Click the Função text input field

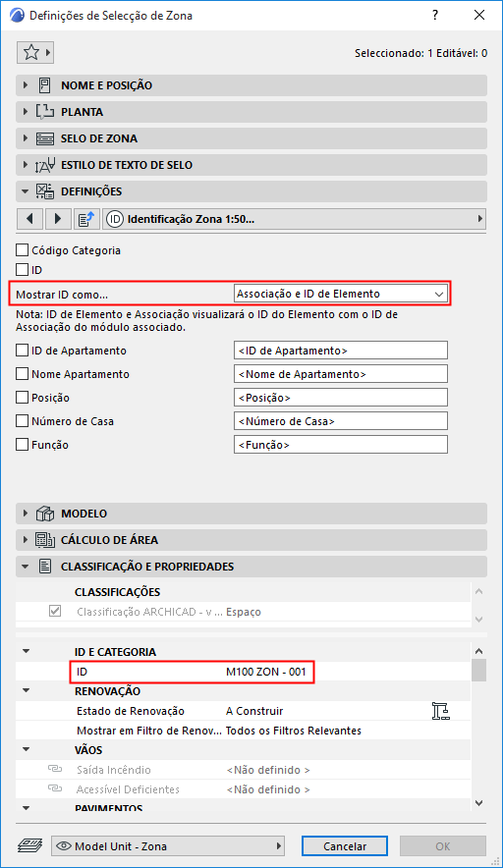point(341,445)
